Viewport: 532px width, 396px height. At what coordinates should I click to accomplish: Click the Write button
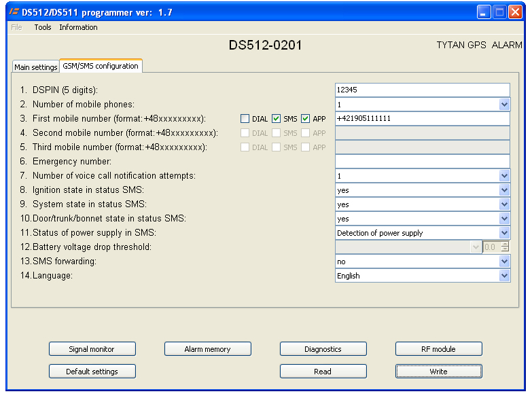coord(438,372)
